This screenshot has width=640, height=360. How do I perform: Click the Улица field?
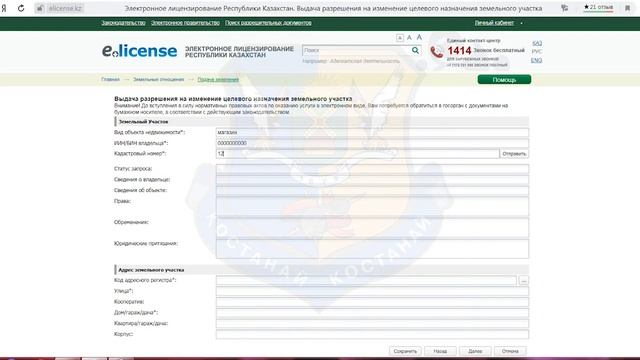pos(372,291)
